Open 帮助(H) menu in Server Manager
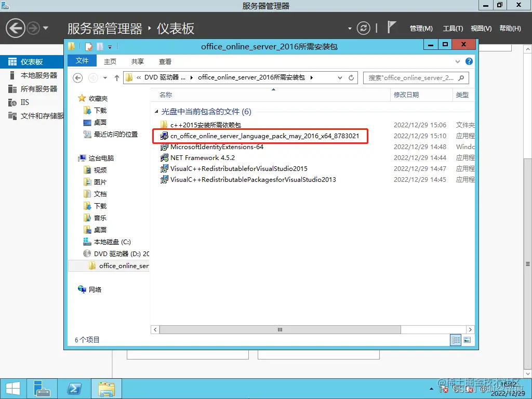 pos(510,29)
